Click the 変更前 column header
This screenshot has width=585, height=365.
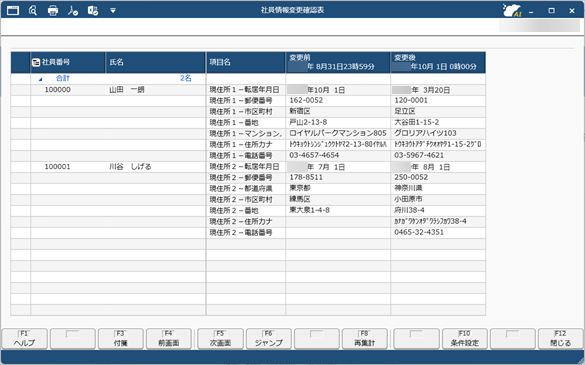[338, 62]
